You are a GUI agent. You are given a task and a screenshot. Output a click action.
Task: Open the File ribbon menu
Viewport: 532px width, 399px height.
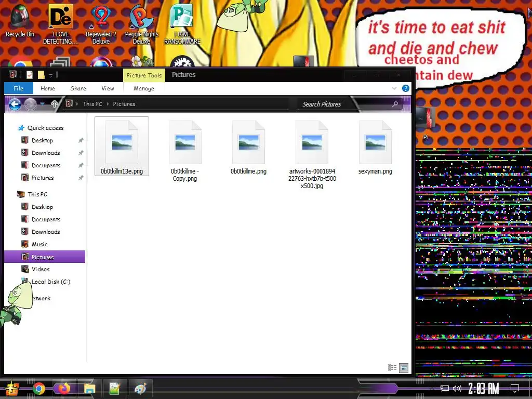[x=19, y=88]
